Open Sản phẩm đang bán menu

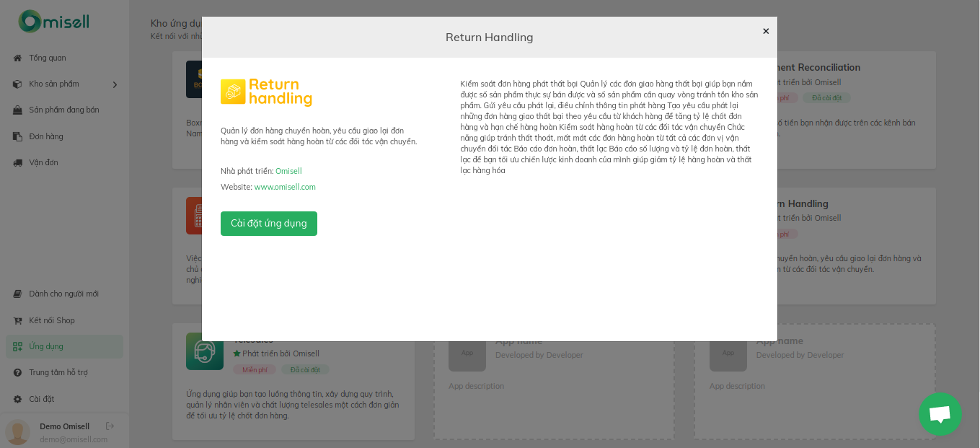(64, 110)
